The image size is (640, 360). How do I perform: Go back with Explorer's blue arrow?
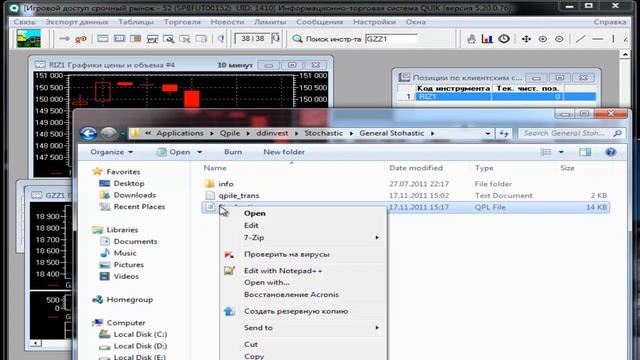88,133
